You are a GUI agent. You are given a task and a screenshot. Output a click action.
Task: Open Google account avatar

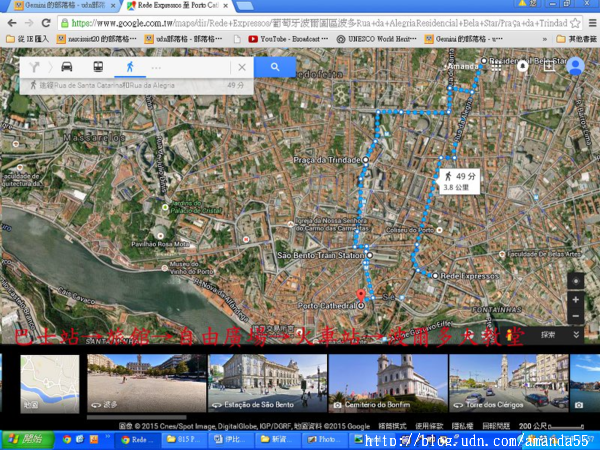[x=575, y=66]
